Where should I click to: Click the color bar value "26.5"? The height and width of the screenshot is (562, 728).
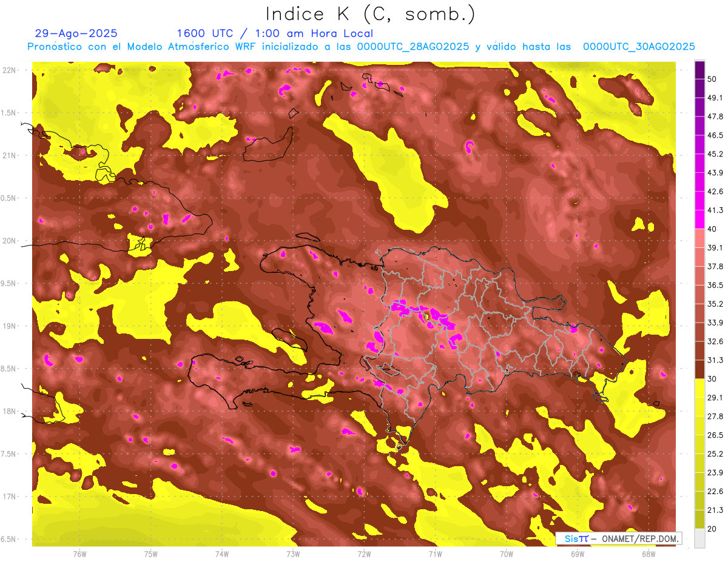tap(715, 435)
